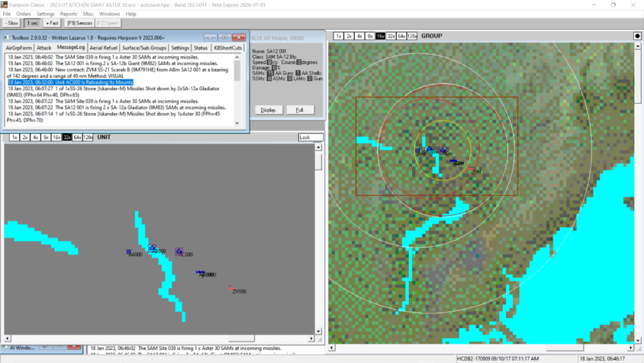
Task: Set Group window zoom to 4x
Action: coord(359,36)
